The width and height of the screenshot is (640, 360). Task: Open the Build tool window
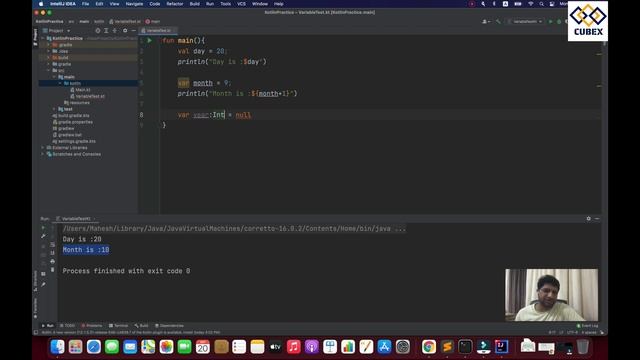coord(142,326)
